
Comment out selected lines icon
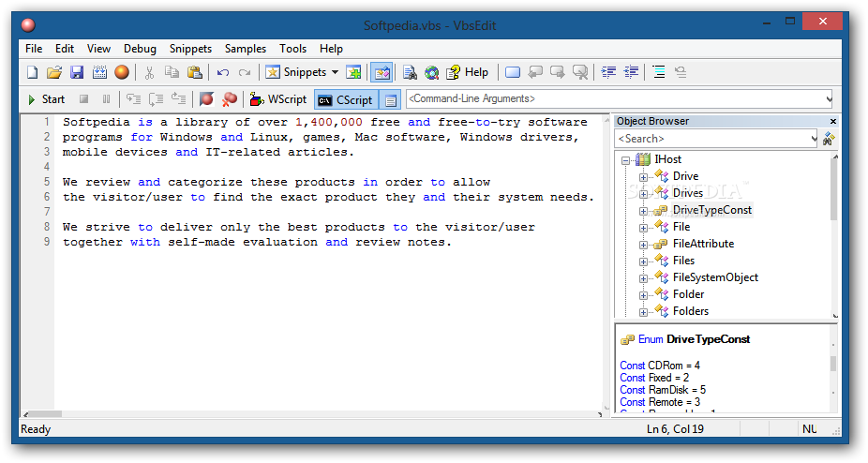[x=659, y=72]
